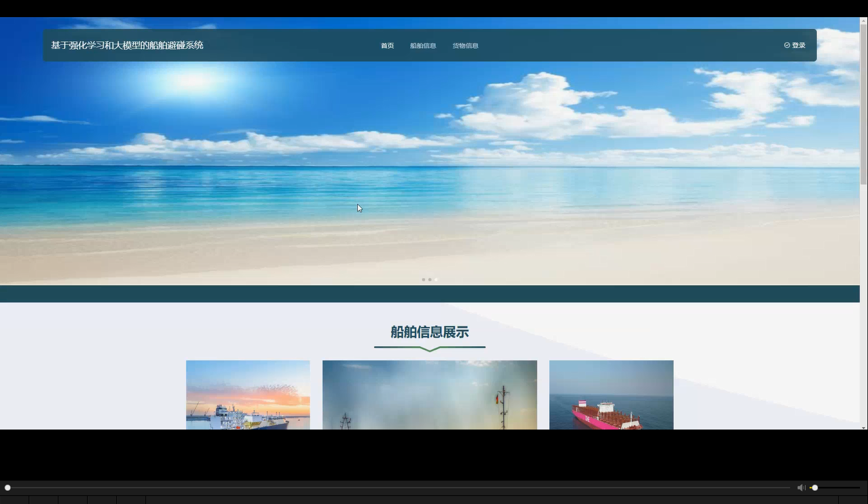Image resolution: width=868 pixels, height=504 pixels.
Task: Open the 首页 navigation menu item
Action: coord(387,46)
